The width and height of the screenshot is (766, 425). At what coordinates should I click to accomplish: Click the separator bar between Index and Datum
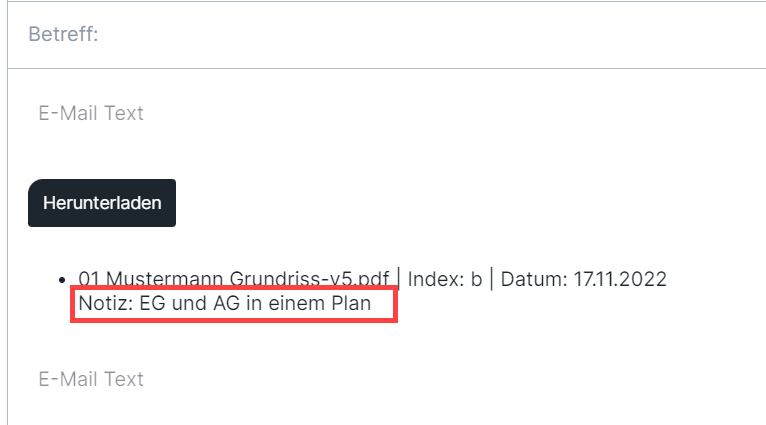pos(491,279)
